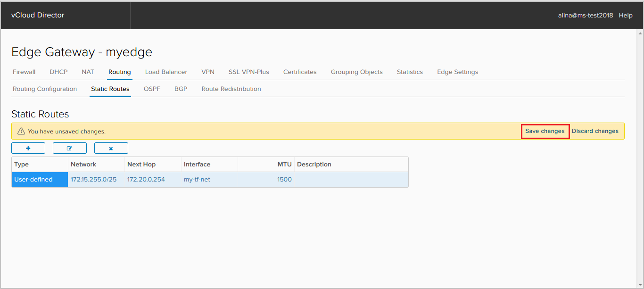Open the BGP sub-tab
Viewport: 644px width, 289px height.
pos(181,89)
